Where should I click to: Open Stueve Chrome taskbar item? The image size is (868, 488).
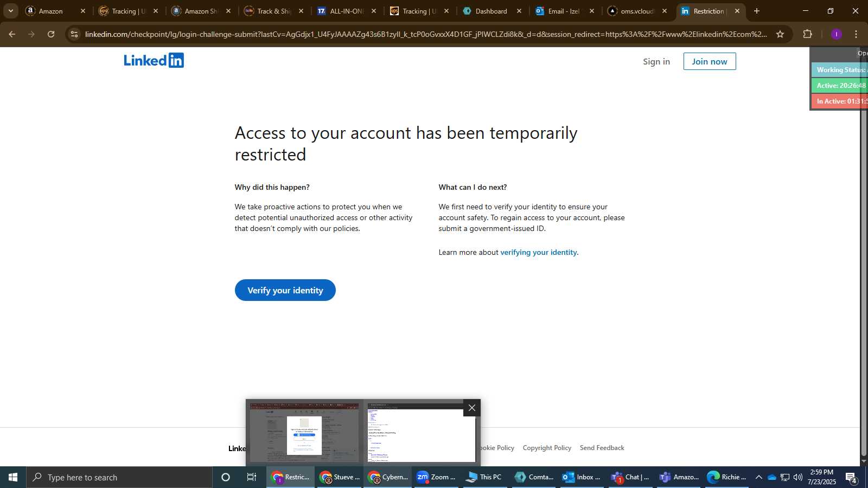click(339, 477)
